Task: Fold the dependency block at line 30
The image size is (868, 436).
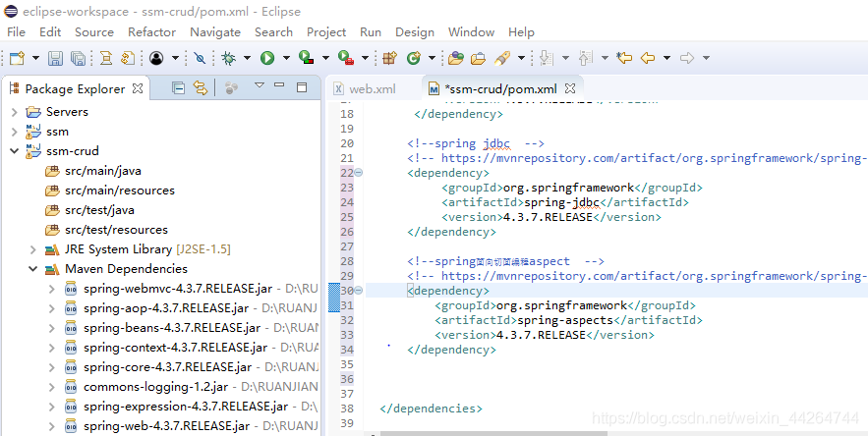Action: coord(359,291)
